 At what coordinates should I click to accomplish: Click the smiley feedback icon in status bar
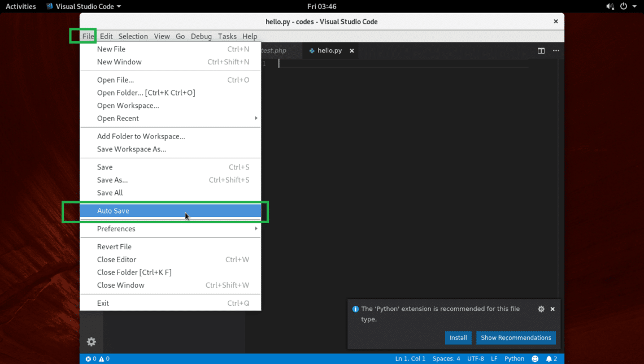(535, 359)
